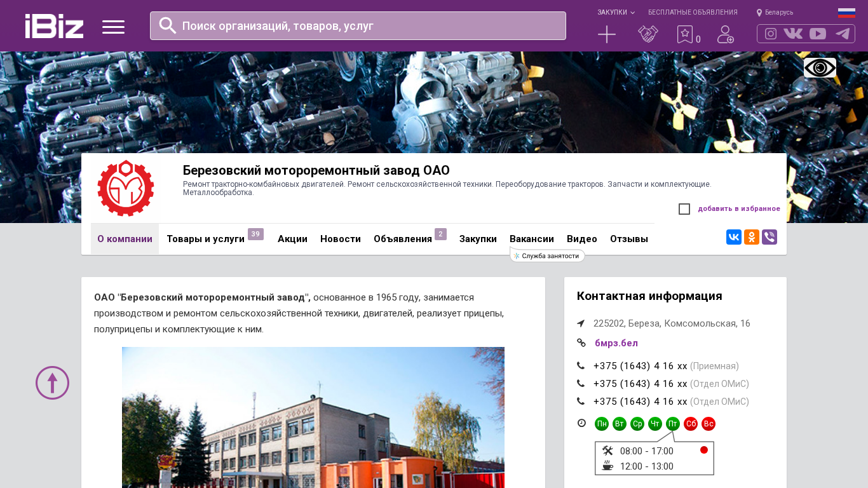Click the Беларусь location pin
The height and width of the screenshot is (488, 868).
pos(759,13)
